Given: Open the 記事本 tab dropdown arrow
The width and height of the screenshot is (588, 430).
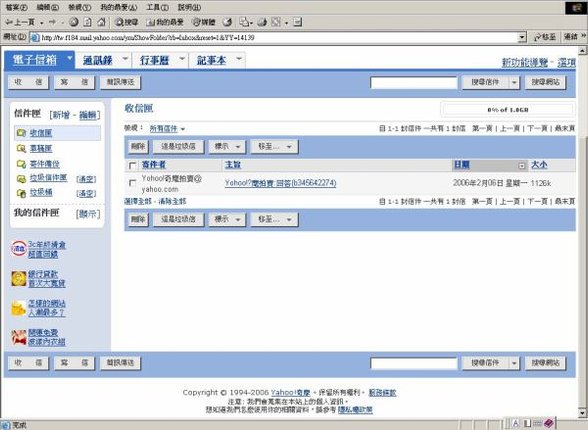Looking at the screenshot, I should [239, 58].
